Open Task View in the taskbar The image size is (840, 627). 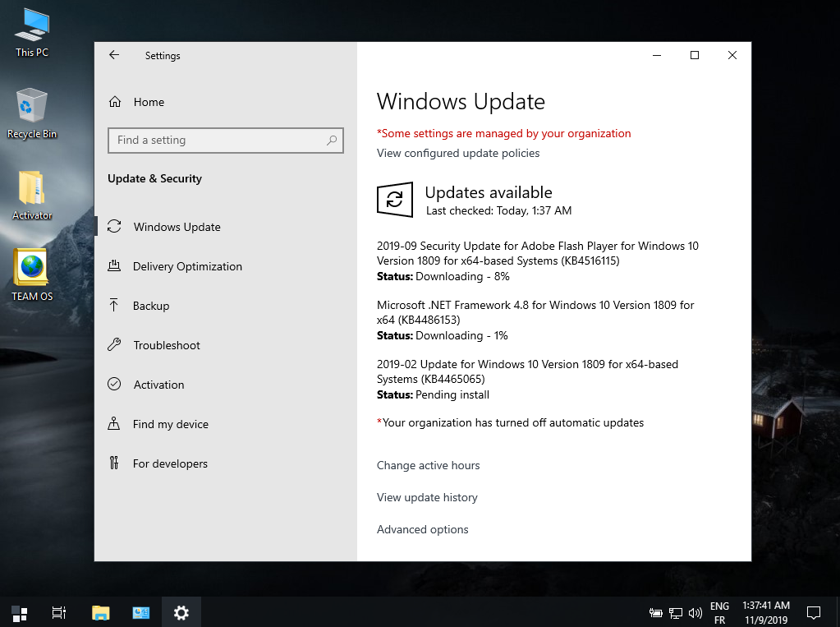click(59, 612)
